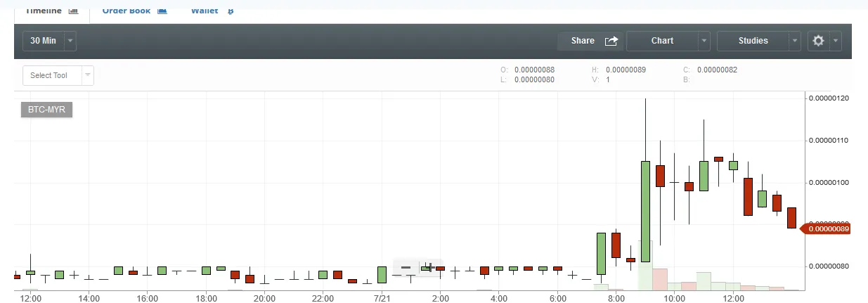Zoom out with the minus icon

(x=406, y=267)
